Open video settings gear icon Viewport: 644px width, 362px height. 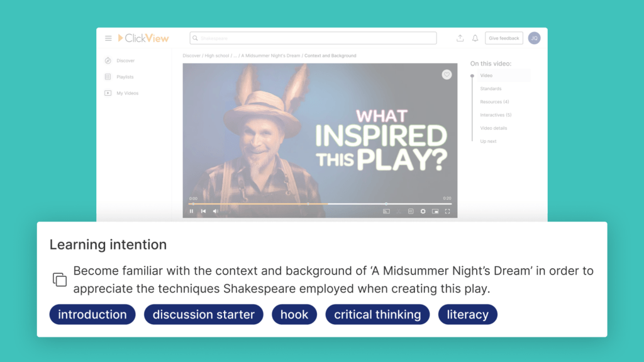tap(423, 212)
